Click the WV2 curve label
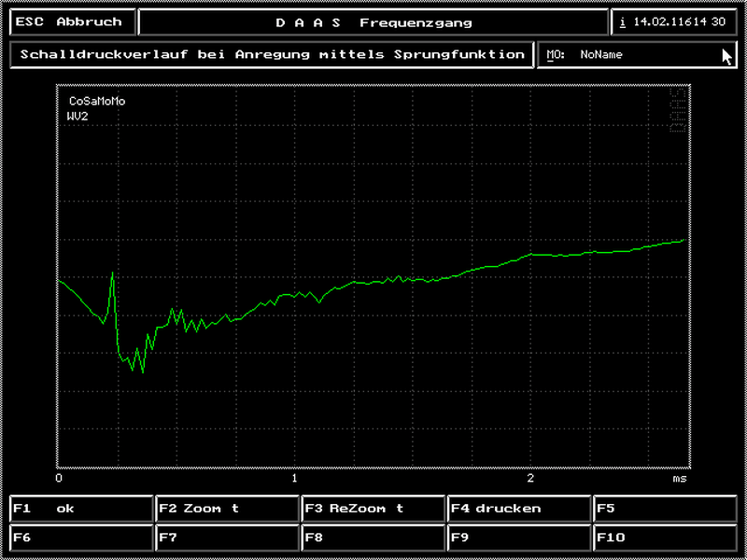The image size is (747, 560). pos(78,116)
